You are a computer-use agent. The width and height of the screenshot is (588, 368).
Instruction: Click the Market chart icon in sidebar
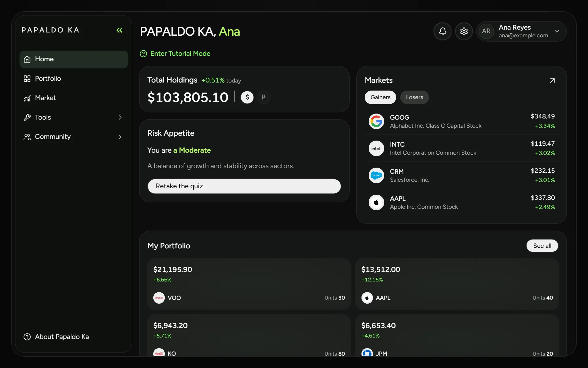(27, 98)
